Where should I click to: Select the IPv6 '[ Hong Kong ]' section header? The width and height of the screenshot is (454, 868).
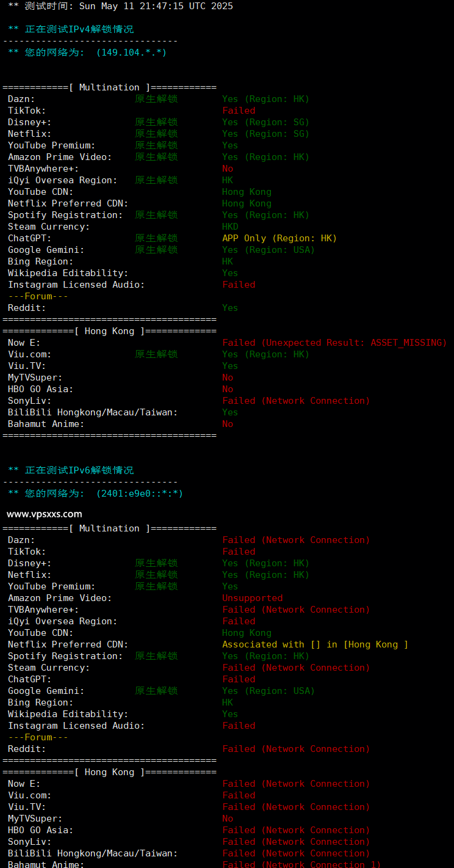tap(109, 772)
